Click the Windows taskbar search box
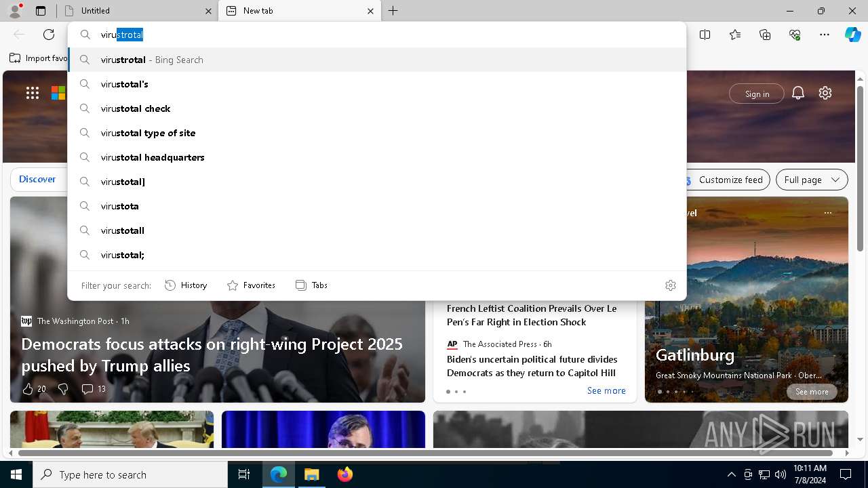This screenshot has width=868, height=488. pyautogui.click(x=130, y=474)
